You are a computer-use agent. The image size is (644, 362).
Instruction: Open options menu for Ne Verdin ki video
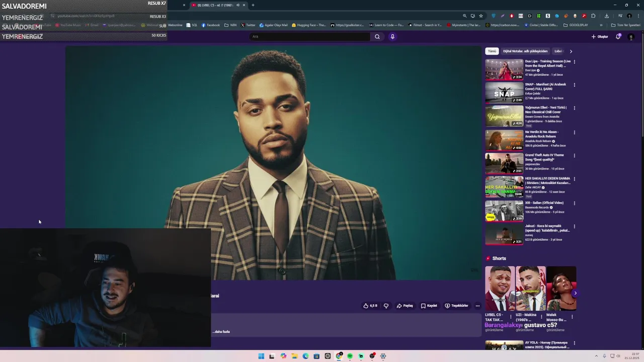click(574, 133)
